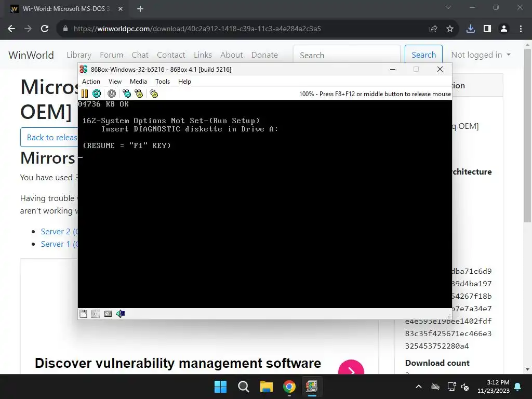Screen dimensions: 532x399
Task: Click hard disk status bar icon
Action: pyautogui.click(x=108, y=314)
